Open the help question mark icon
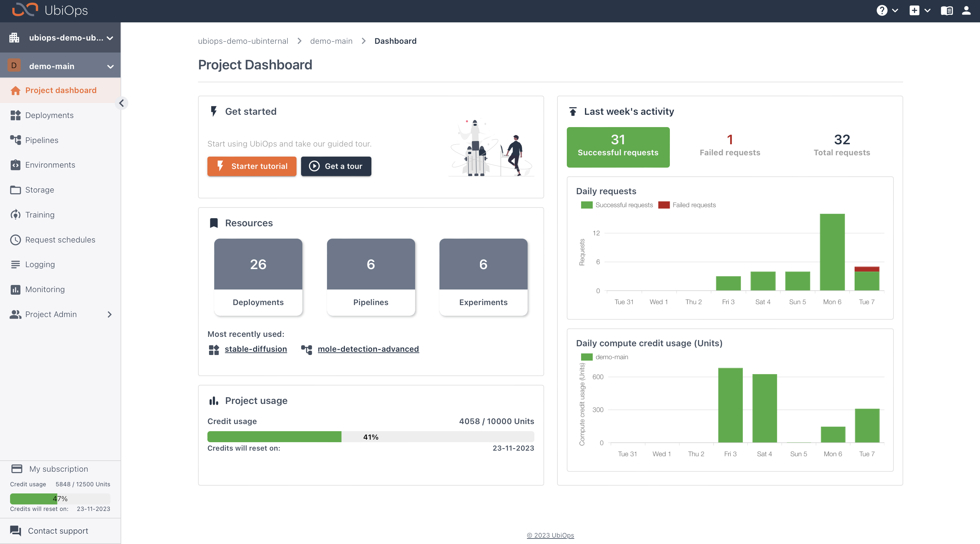Image resolution: width=980 pixels, height=544 pixels. click(x=882, y=10)
